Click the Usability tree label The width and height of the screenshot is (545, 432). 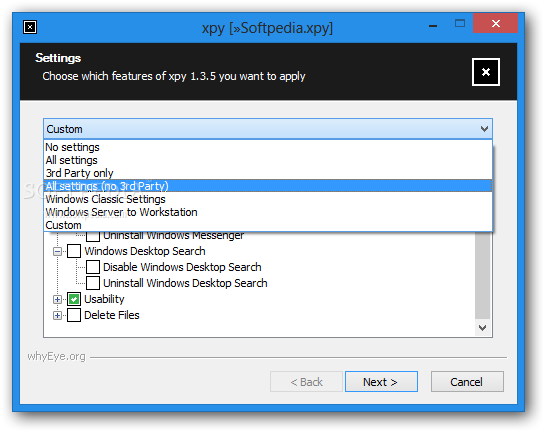104,299
